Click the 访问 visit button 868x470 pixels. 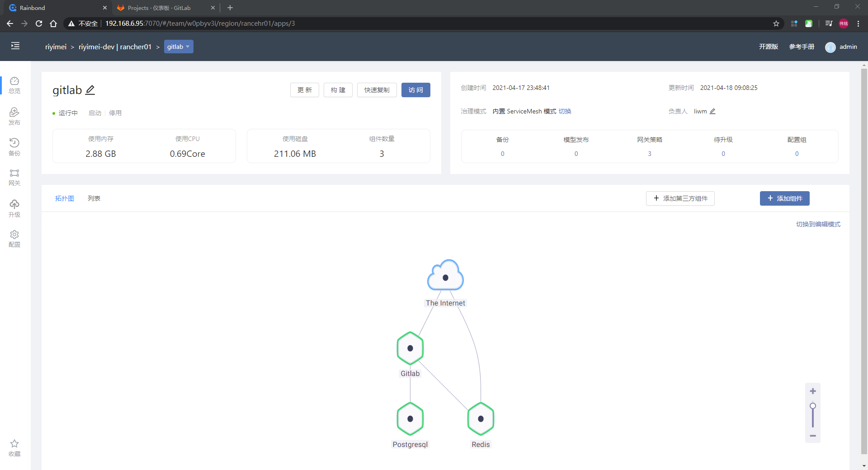[x=416, y=90]
